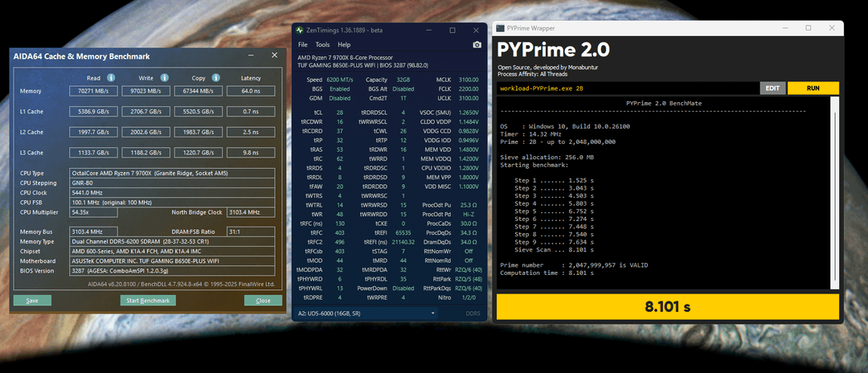Viewport: 868px width, 373px height.
Task: Open the Help menu in ZenTimings
Action: (x=344, y=45)
